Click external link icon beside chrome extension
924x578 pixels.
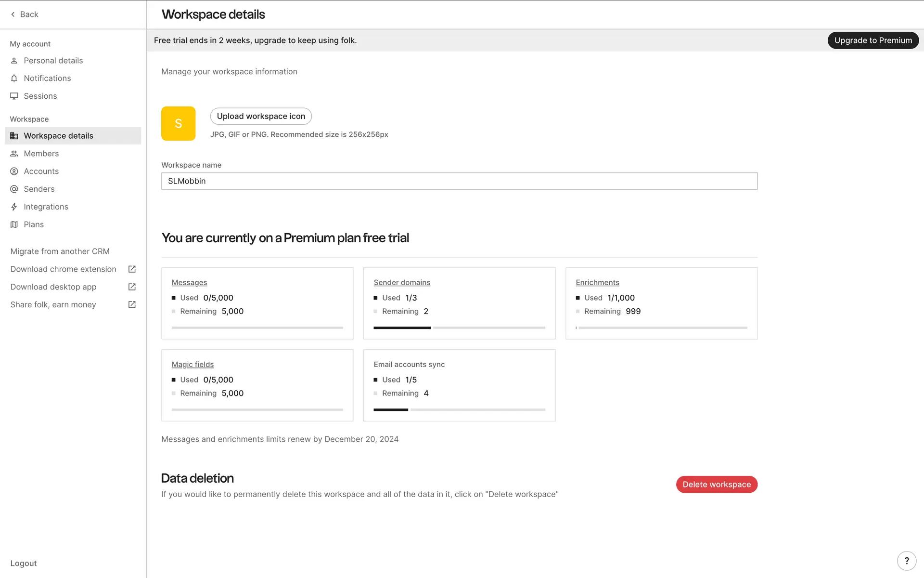[132, 269]
